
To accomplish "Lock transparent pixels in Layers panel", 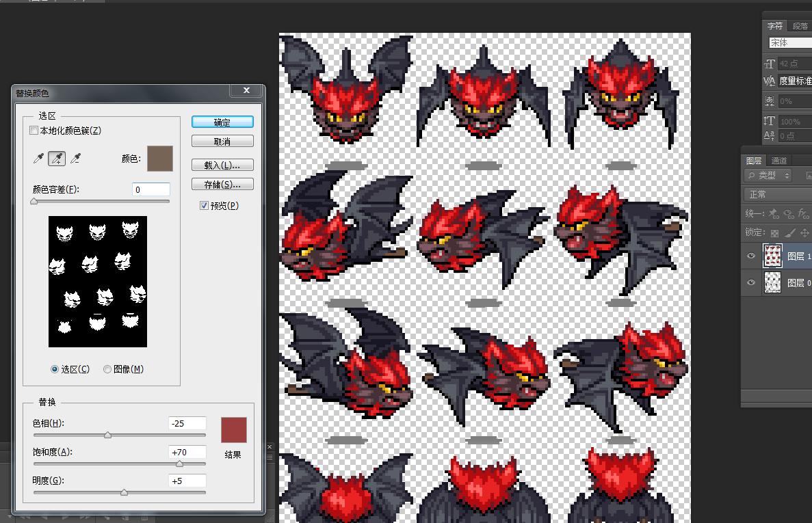I will coord(774,233).
